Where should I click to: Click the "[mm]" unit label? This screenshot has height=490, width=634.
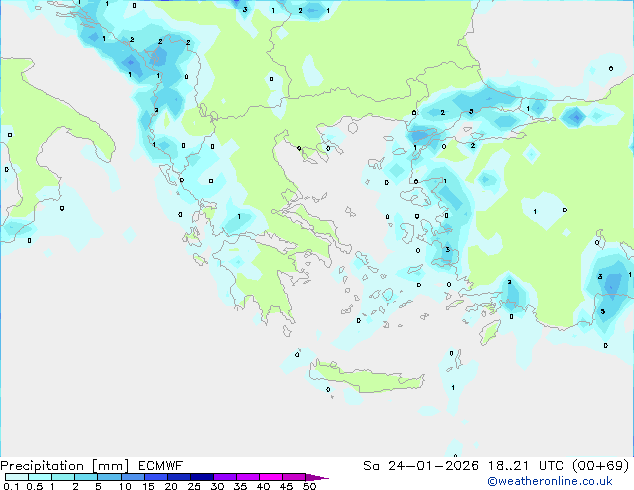pyautogui.click(x=110, y=466)
